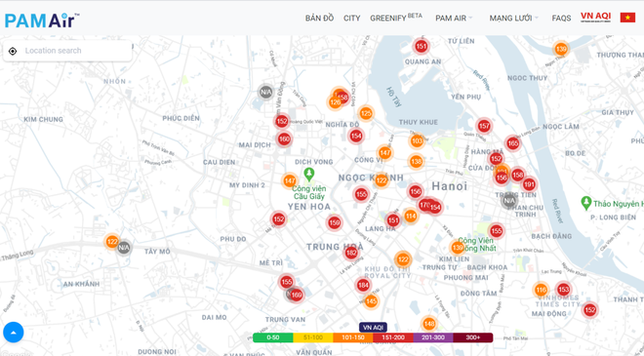644x356 pixels.
Task: Click the VN AQI logo in the header
Action: coord(595,18)
